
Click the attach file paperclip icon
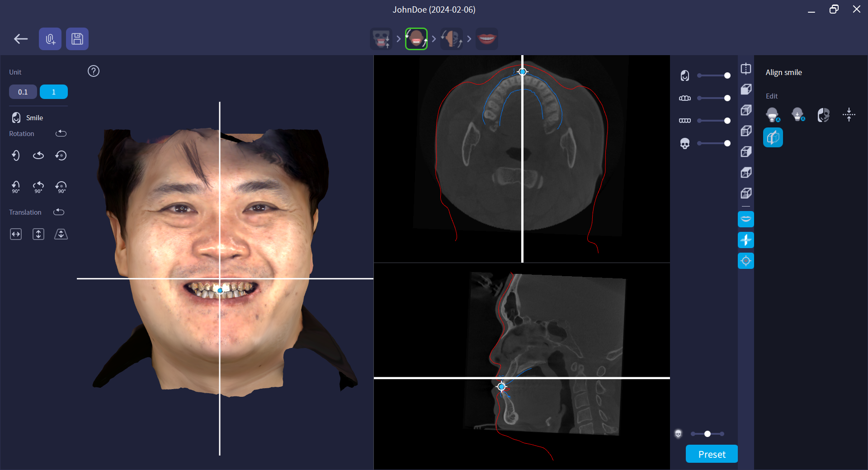[x=50, y=39]
